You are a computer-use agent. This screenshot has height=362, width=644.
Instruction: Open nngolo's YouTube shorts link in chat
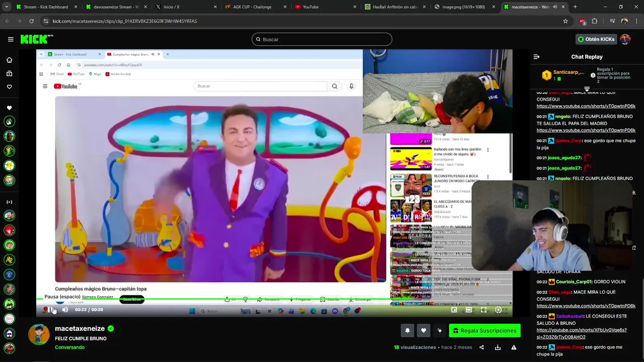click(x=586, y=130)
